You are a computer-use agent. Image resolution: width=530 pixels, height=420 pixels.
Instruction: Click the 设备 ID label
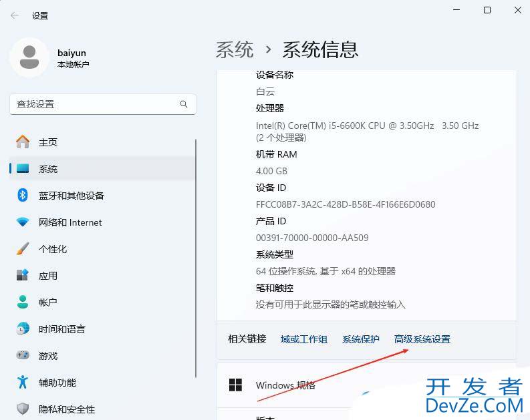click(271, 188)
